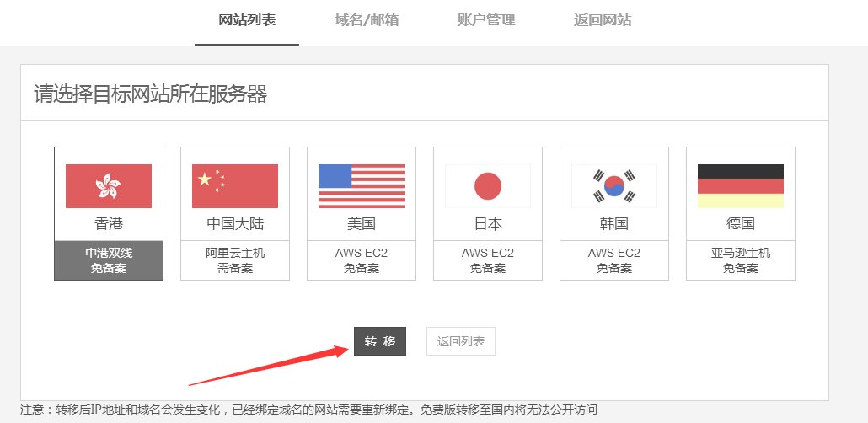
Task: Open the 网站列表 tab
Action: [x=247, y=21]
